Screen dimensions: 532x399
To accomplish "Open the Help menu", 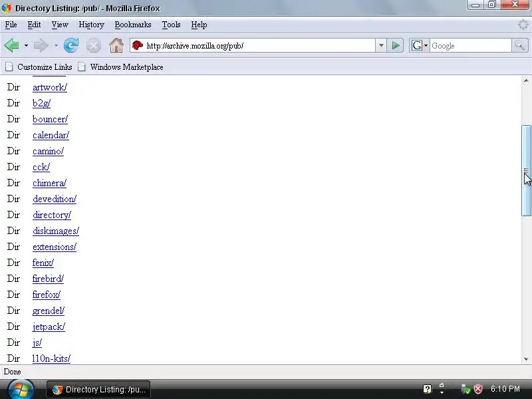I will [199, 25].
